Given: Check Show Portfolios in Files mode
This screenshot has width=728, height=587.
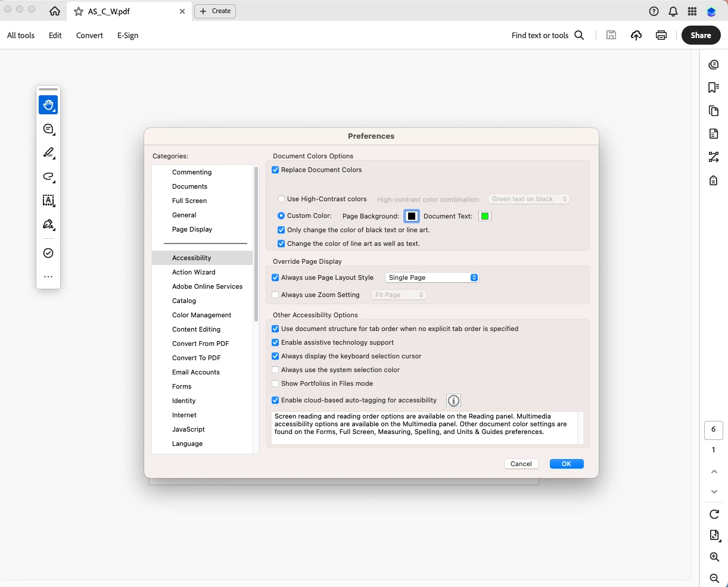Looking at the screenshot, I should pos(275,383).
